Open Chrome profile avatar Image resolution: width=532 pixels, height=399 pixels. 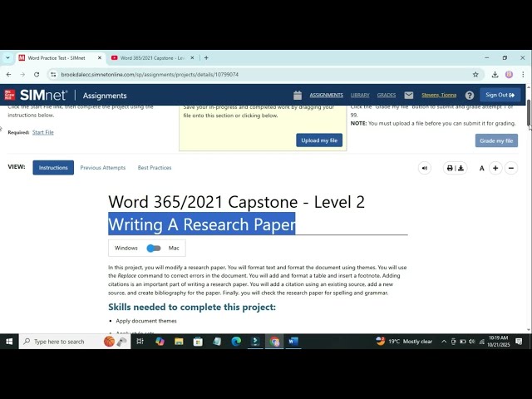[x=509, y=74]
